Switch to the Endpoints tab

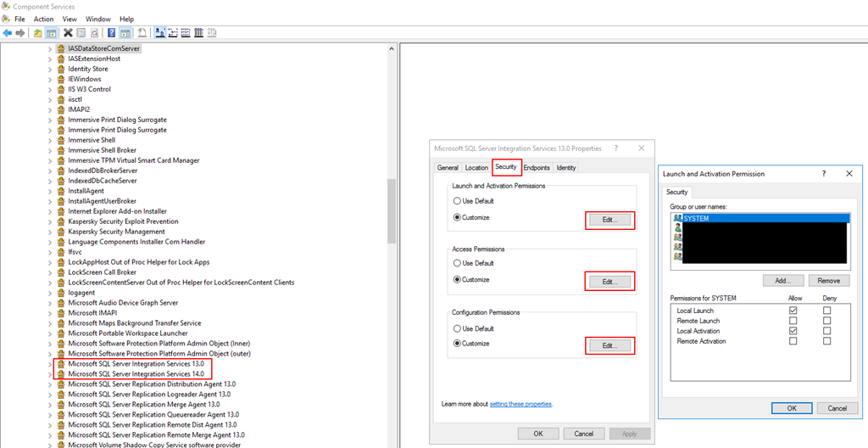click(x=537, y=167)
